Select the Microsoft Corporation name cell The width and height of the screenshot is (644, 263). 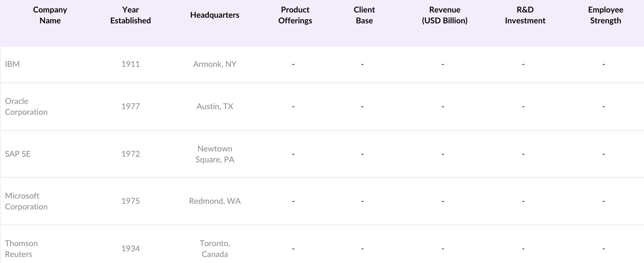click(x=26, y=201)
